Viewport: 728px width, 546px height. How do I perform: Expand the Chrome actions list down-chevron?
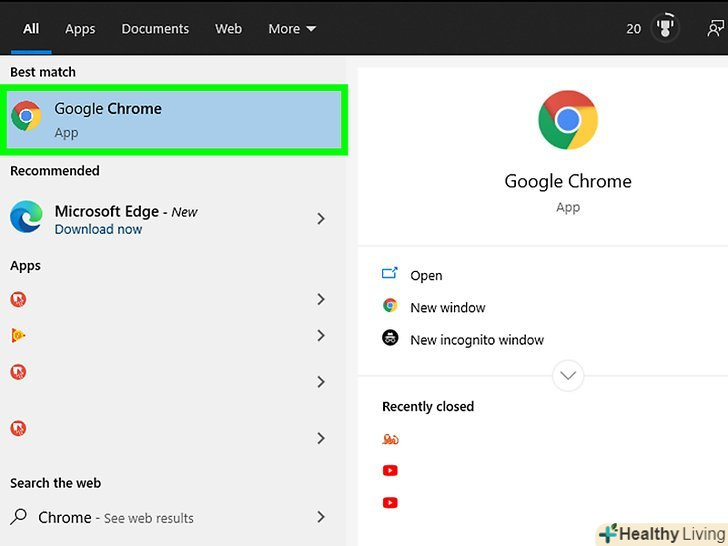click(x=568, y=376)
